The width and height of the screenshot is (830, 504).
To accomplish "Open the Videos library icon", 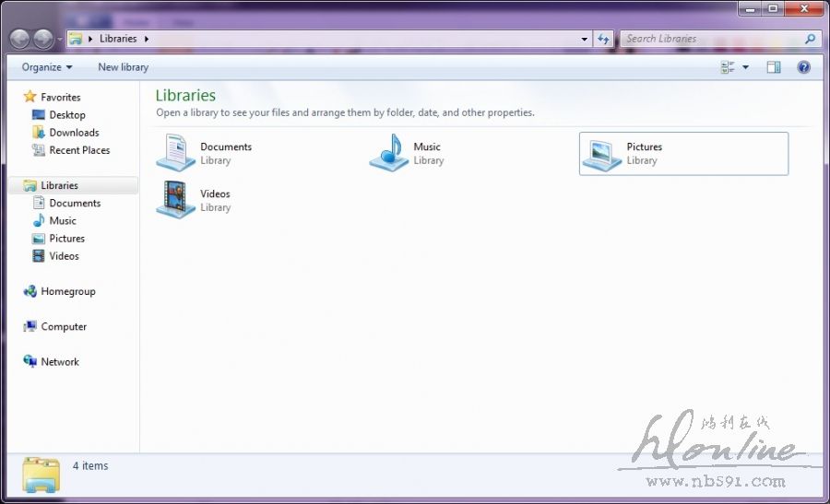I will tap(175, 200).
